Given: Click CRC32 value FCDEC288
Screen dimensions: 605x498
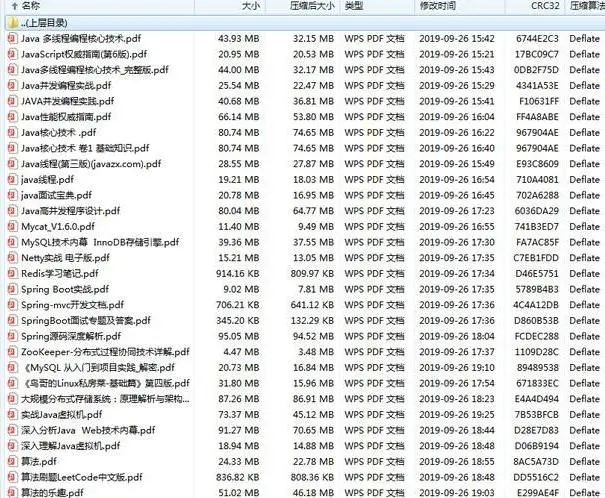Looking at the screenshot, I should (x=537, y=336).
